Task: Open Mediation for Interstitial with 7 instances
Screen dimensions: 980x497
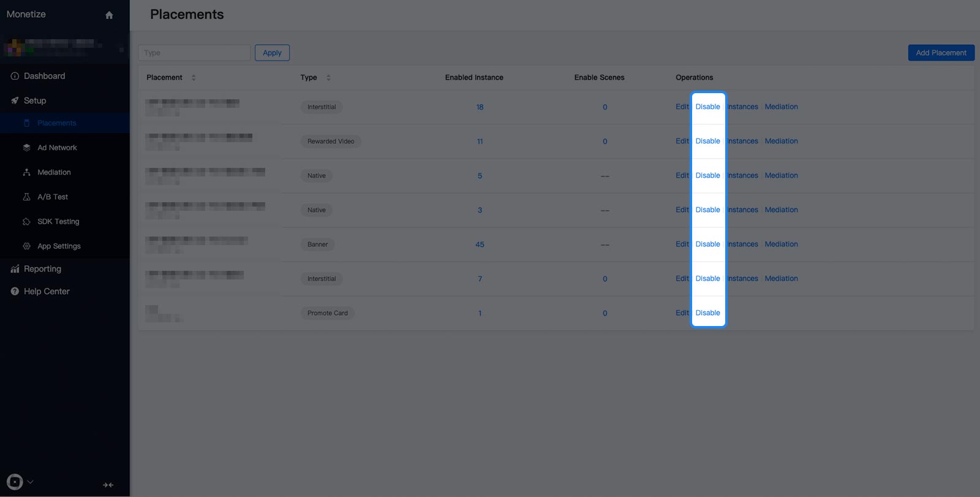Action: pyautogui.click(x=781, y=278)
